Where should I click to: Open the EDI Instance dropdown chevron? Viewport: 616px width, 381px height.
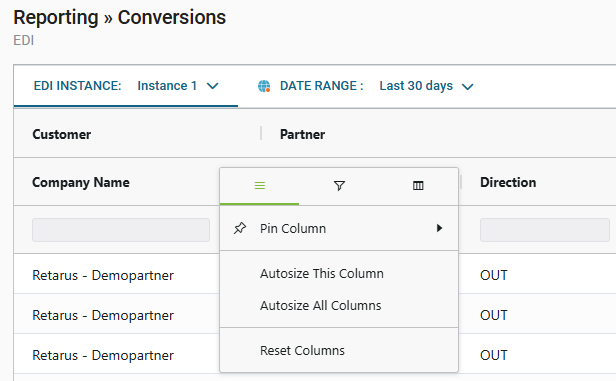click(213, 86)
